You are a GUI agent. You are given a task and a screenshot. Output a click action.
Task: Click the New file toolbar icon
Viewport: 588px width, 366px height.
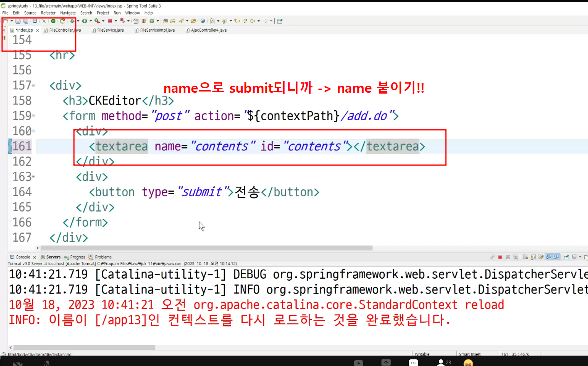5,21
